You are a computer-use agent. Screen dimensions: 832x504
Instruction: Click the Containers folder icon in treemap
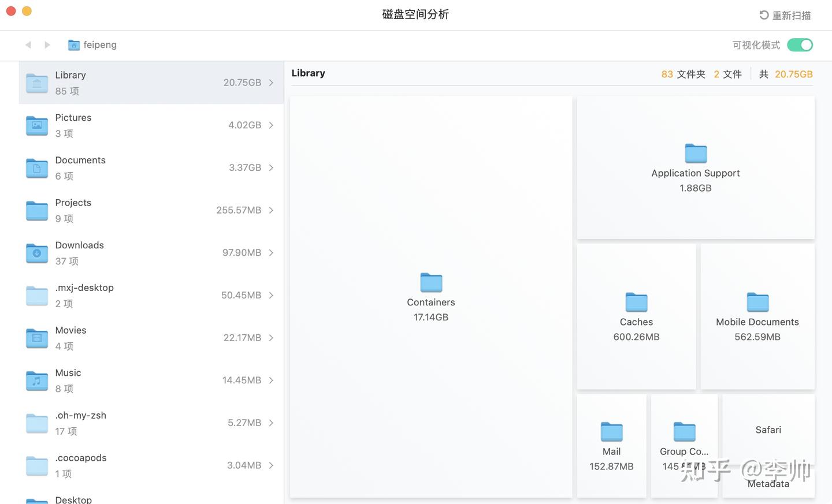[431, 282]
